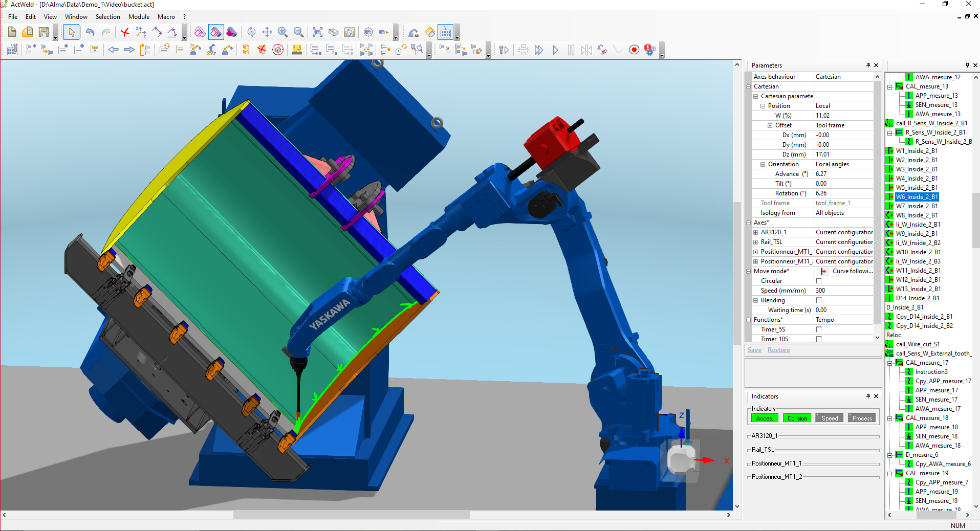Image resolution: width=980 pixels, height=531 pixels.
Task: Toggle the Acces indicator
Action: [764, 418]
